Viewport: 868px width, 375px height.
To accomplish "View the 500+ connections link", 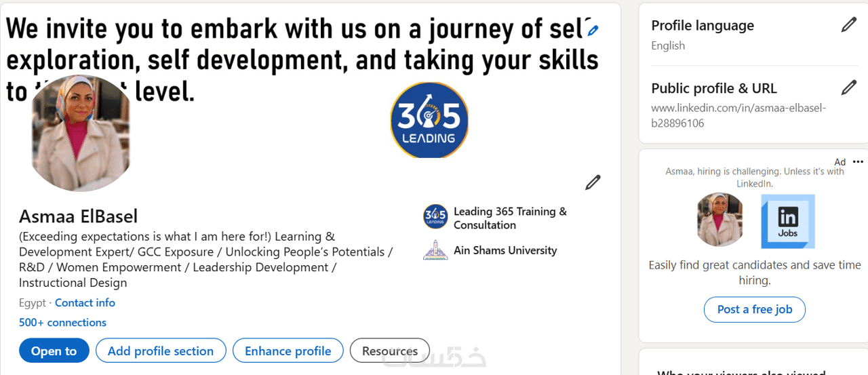I will click(x=62, y=322).
